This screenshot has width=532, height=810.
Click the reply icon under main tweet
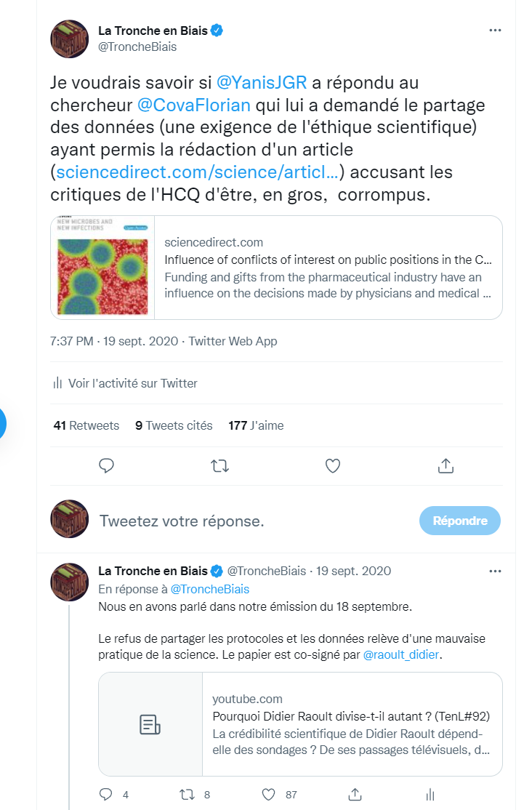click(107, 465)
